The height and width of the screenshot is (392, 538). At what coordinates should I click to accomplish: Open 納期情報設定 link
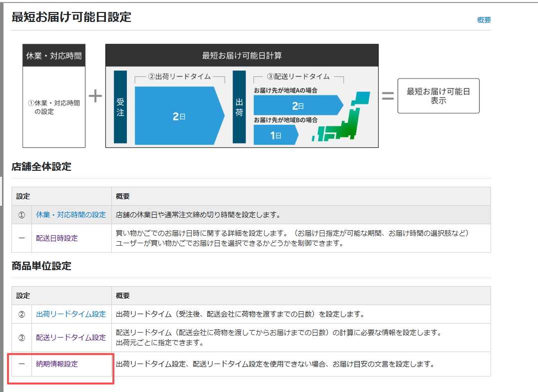coord(57,364)
